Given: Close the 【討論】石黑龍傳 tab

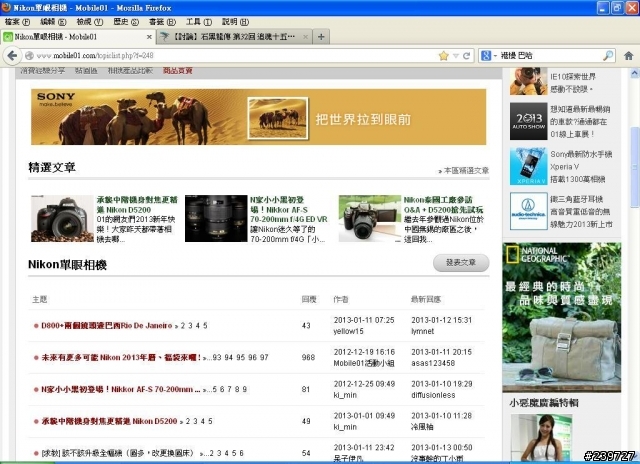Looking at the screenshot, I should (x=305, y=37).
